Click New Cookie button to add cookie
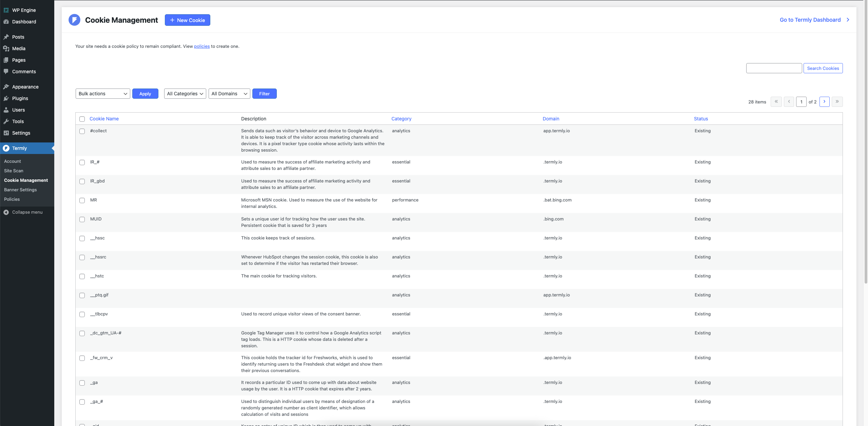868x426 pixels. click(187, 20)
